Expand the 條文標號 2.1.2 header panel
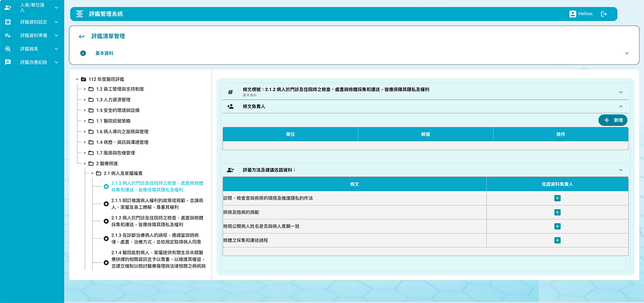 tap(621, 92)
